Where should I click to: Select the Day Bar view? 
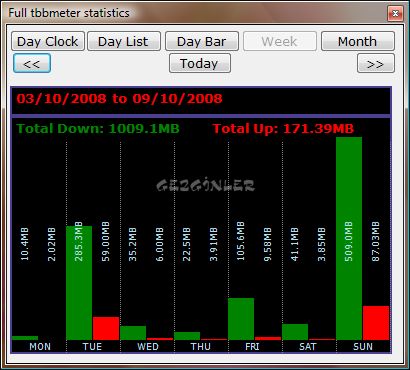202,41
